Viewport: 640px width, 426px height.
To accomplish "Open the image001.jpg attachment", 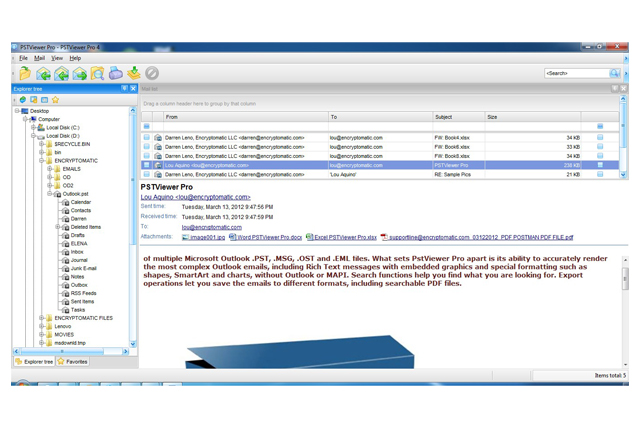I will (x=203, y=237).
